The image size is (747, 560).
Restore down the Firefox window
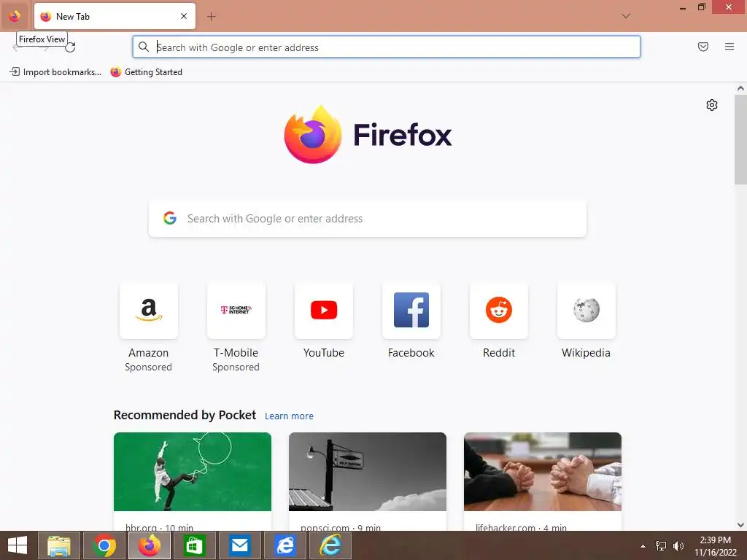click(702, 7)
